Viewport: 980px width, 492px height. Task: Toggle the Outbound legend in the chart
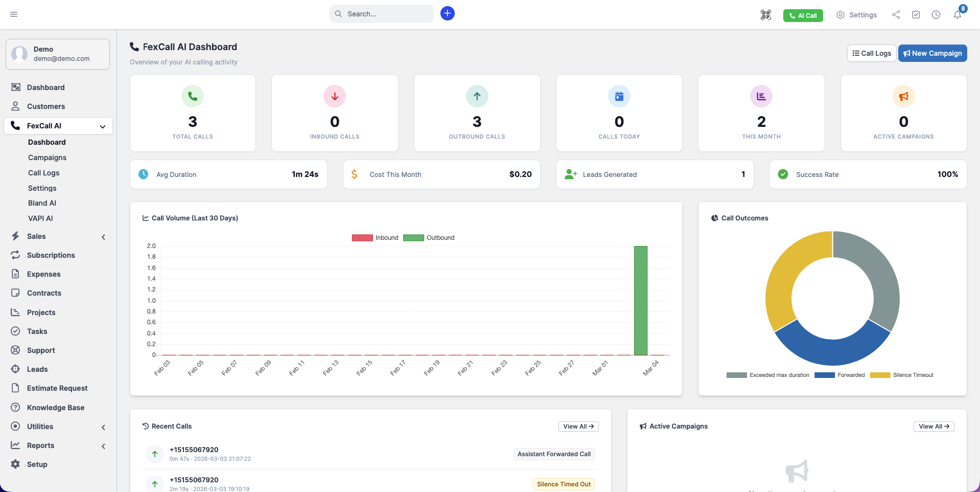click(x=429, y=237)
